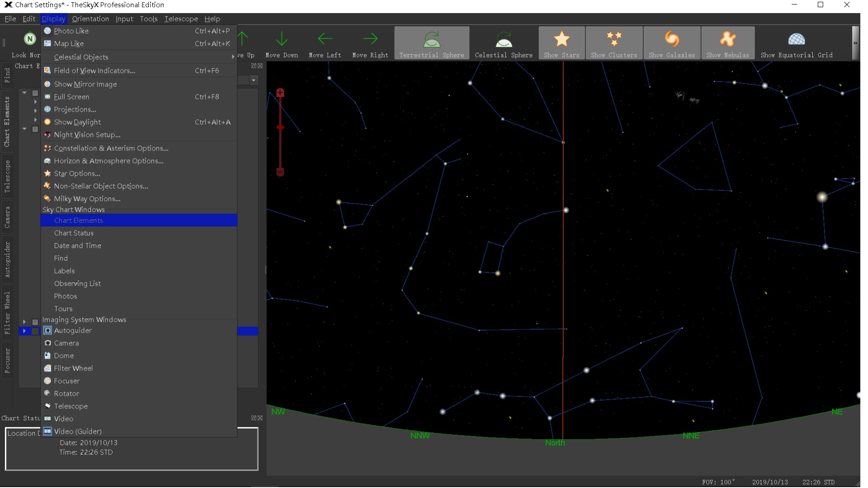The height and width of the screenshot is (488, 868).
Task: Switch to the Telescope side tab
Action: [x=7, y=177]
